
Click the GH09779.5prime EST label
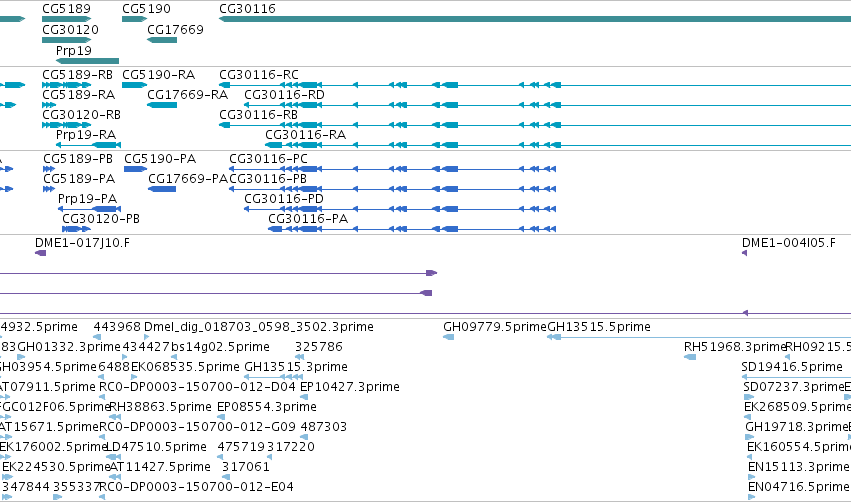[x=495, y=327]
